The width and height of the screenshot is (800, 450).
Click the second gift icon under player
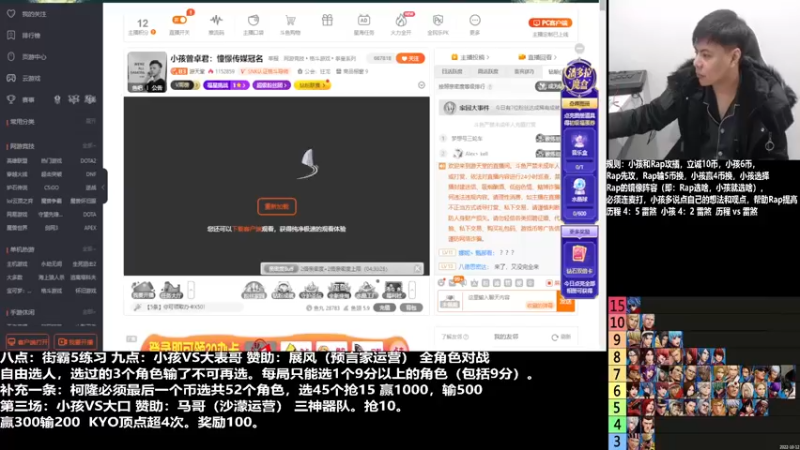171,290
